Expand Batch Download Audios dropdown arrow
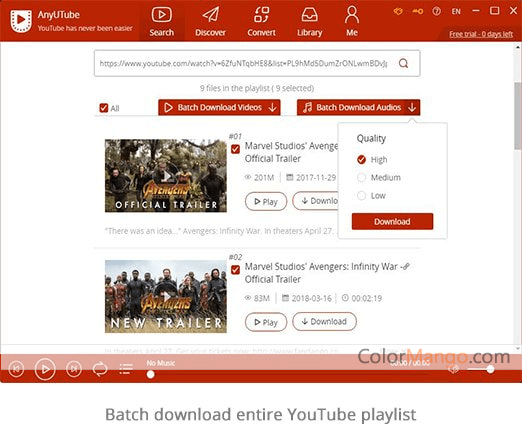The width and height of the screenshot is (522, 424). tap(412, 107)
